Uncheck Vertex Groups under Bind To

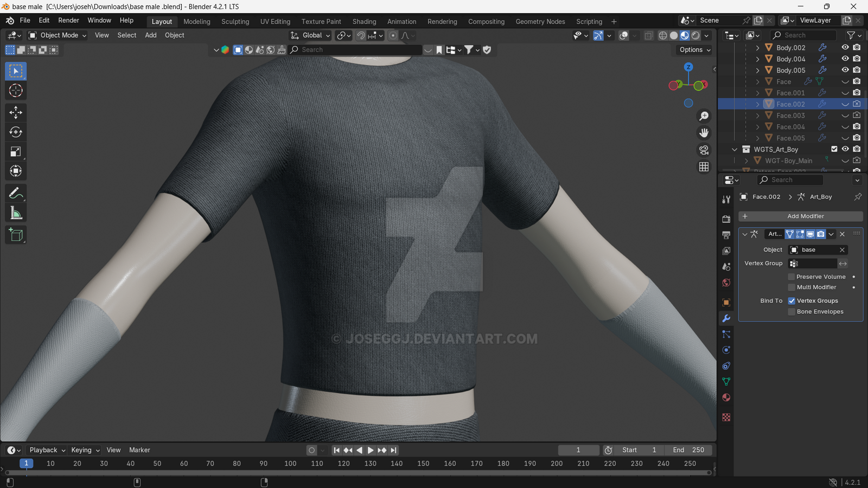pos(792,301)
